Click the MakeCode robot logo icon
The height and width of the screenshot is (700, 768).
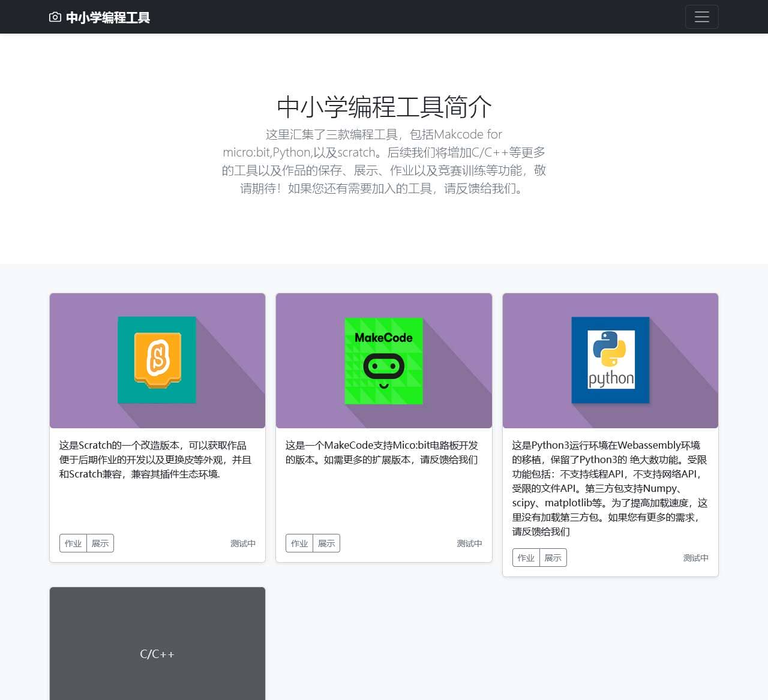tap(384, 360)
